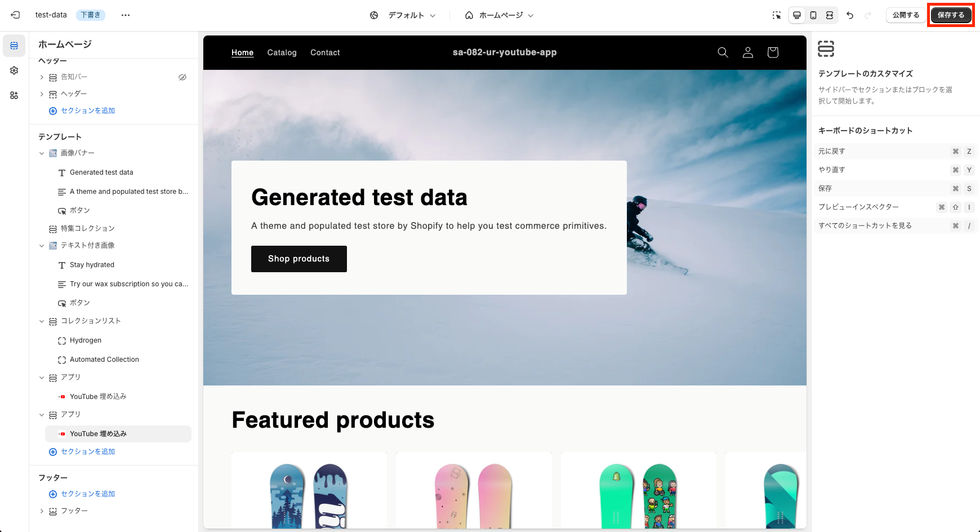The image size is (980, 532).
Task: Open the three-dot more actions menu
Action: point(126,15)
